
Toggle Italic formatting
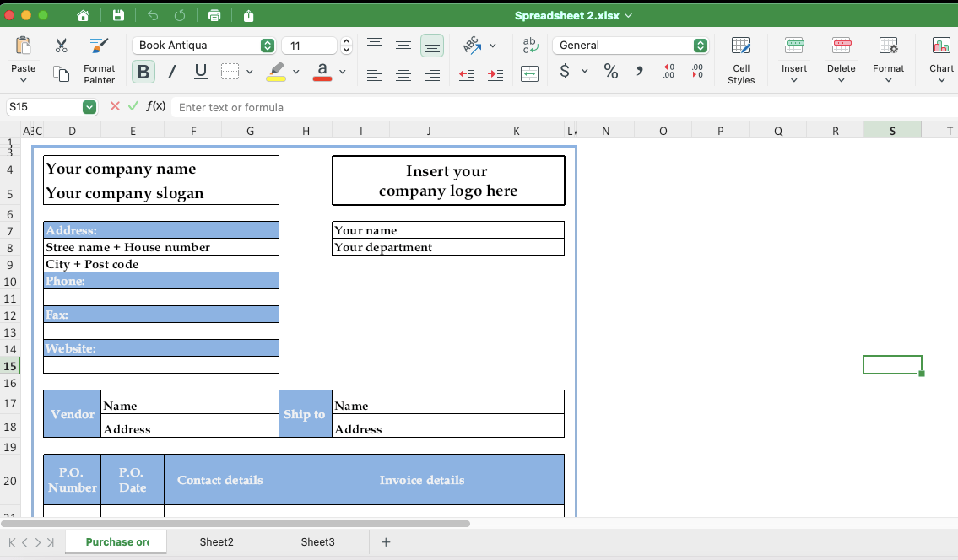pos(172,72)
